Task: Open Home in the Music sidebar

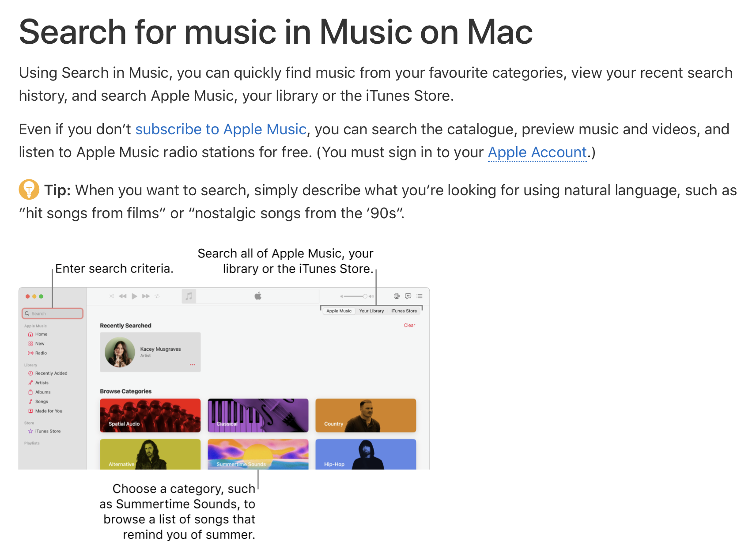Action: pos(41,334)
